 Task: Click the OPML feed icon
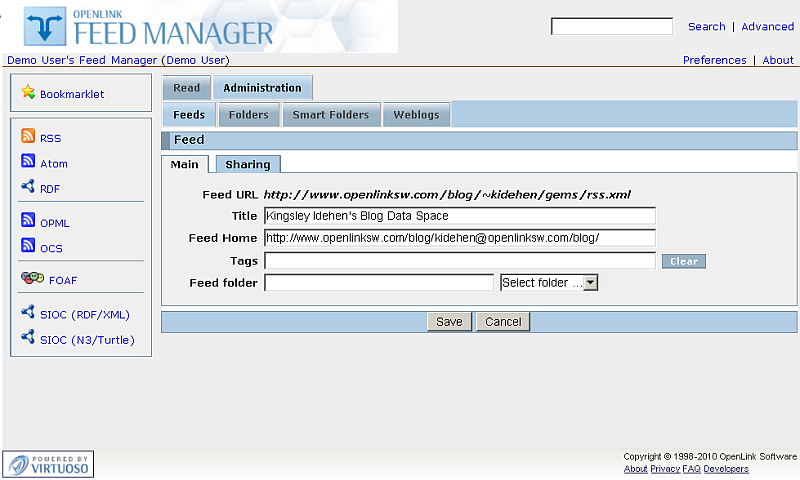tap(28, 222)
